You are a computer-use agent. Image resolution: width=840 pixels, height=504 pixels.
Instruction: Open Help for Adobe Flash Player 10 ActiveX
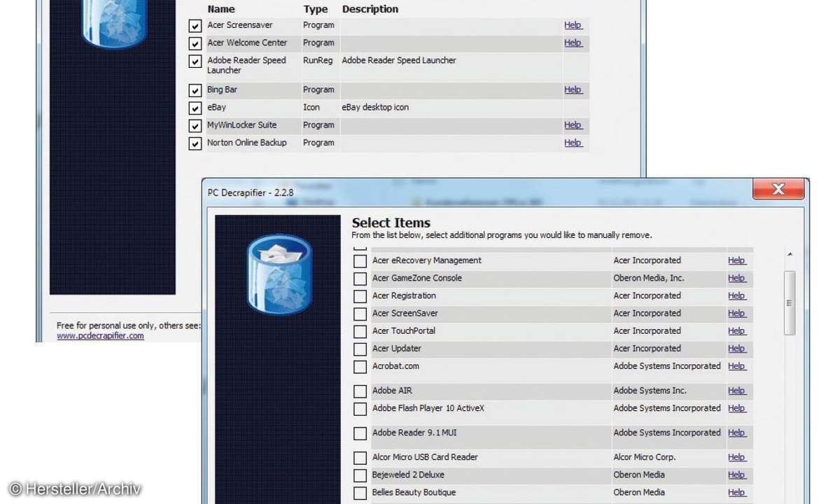click(x=737, y=407)
